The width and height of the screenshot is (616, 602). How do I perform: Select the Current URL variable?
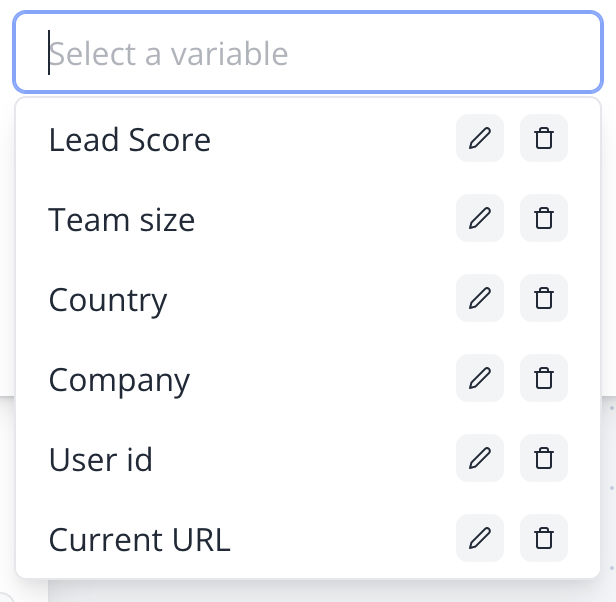(140, 540)
